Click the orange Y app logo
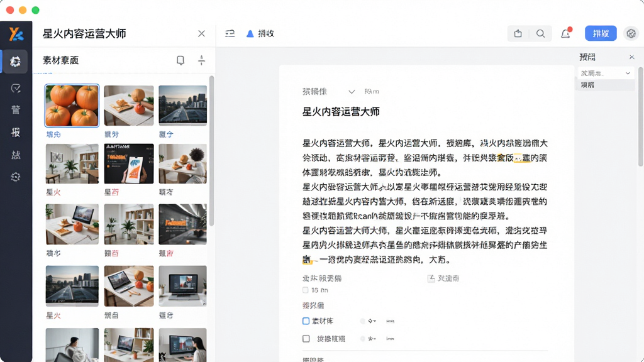This screenshot has width=644, height=362. tap(16, 34)
